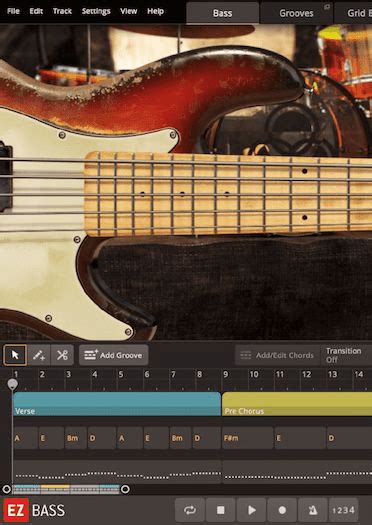Click the right handle of the overview scrollbar

click(x=125, y=489)
